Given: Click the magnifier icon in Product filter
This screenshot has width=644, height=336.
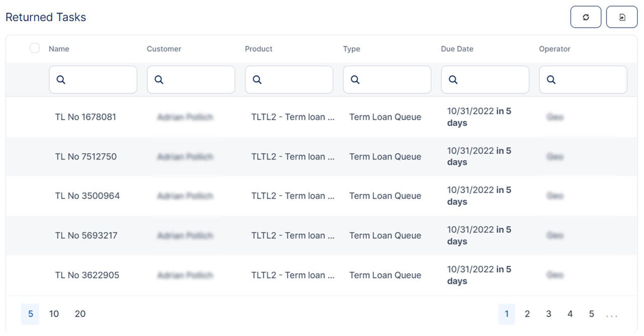Looking at the screenshot, I should 257,79.
